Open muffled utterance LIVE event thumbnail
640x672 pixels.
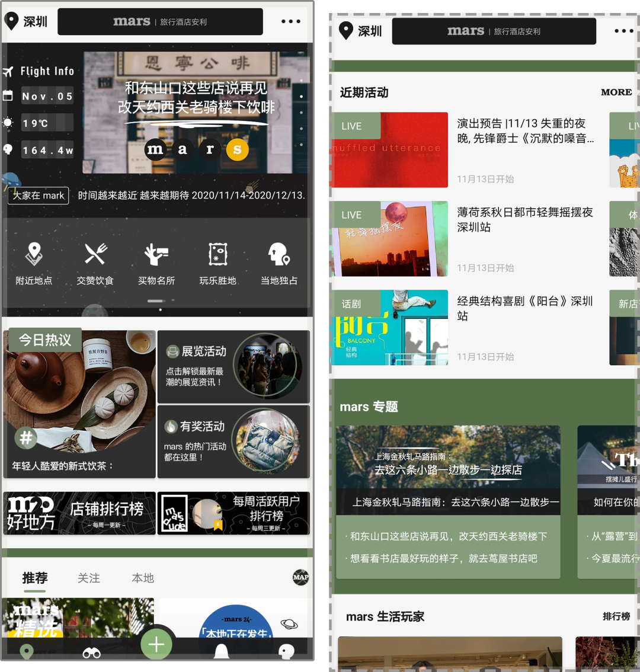click(389, 149)
